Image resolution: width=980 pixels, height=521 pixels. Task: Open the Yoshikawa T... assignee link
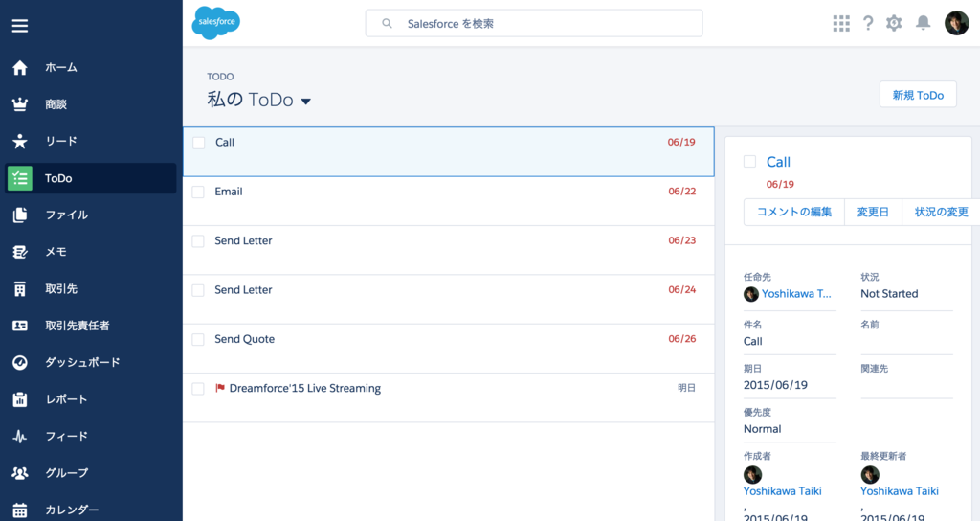pyautogui.click(x=796, y=293)
